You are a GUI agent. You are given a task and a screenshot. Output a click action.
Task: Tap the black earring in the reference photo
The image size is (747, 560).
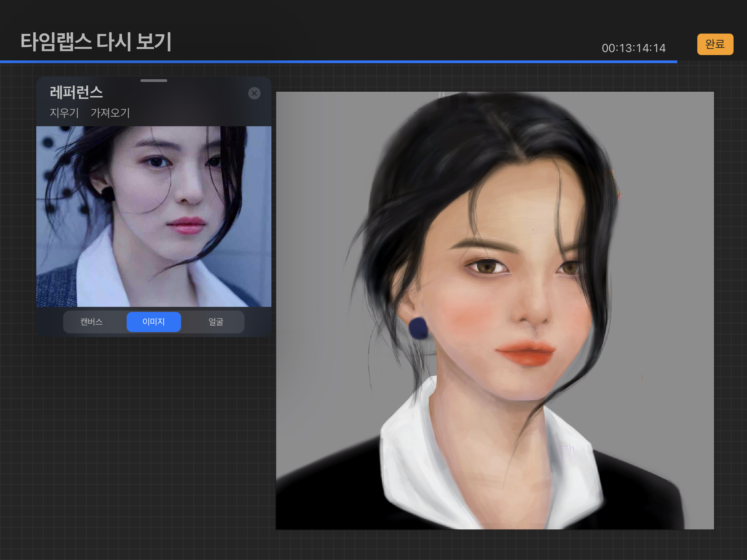(x=108, y=194)
